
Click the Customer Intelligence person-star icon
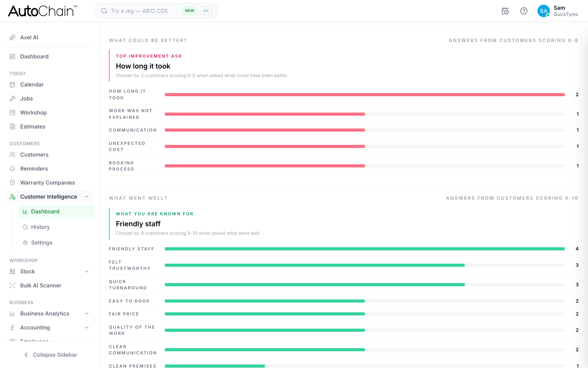point(12,197)
